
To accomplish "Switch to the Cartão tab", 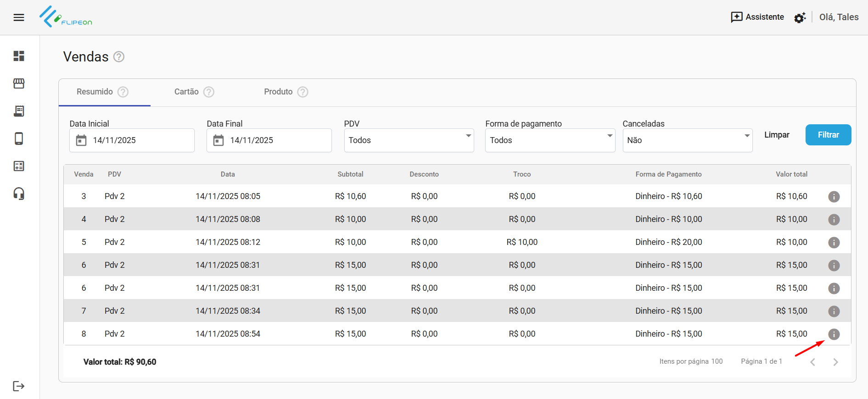I will (x=187, y=92).
